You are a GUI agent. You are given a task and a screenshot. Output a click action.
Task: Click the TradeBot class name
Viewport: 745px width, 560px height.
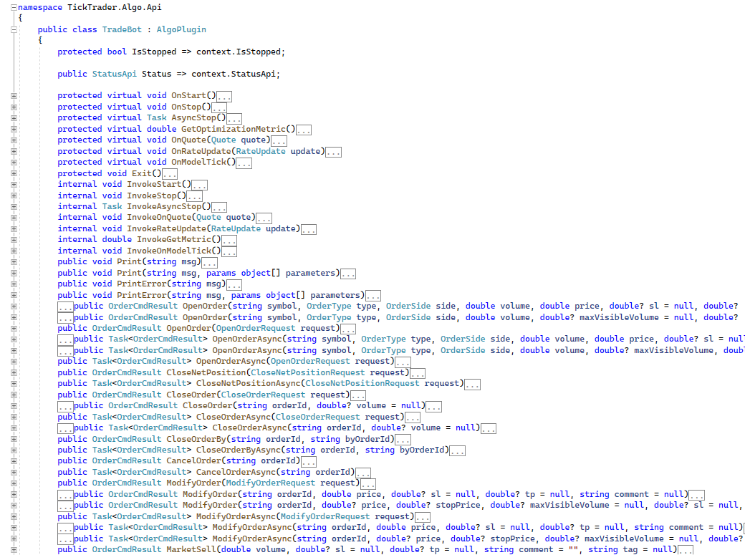[x=122, y=29]
